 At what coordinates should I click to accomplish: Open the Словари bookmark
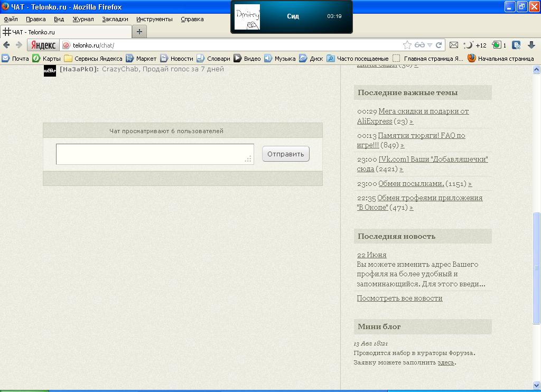[x=213, y=59]
